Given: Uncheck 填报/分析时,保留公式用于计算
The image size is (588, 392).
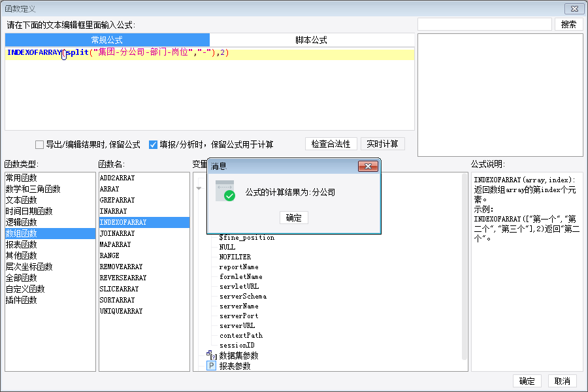Looking at the screenshot, I should (x=153, y=144).
